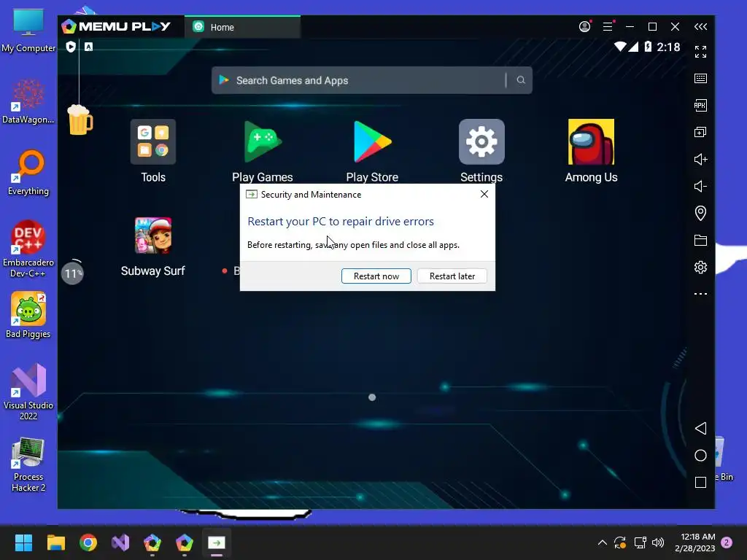Open File Explorer from taskbar

[55, 542]
